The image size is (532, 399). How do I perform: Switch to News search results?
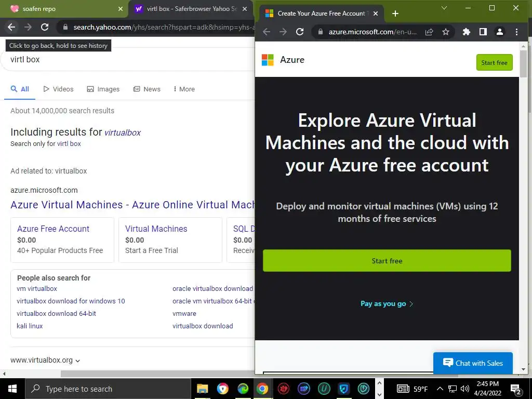pyautogui.click(x=147, y=89)
